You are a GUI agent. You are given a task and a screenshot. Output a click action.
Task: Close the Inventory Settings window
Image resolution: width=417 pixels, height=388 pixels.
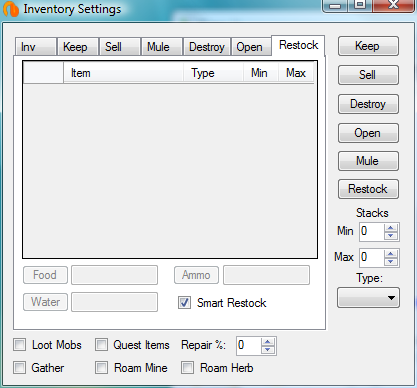[394, 5]
